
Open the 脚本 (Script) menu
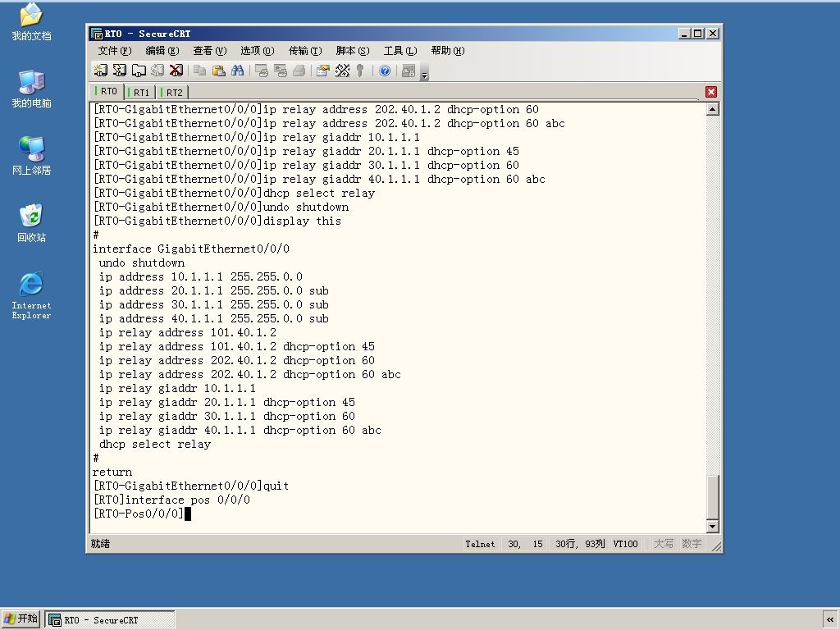point(353,51)
